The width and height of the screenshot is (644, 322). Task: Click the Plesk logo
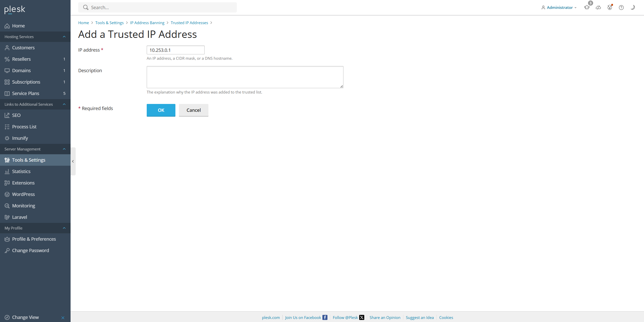(15, 9)
